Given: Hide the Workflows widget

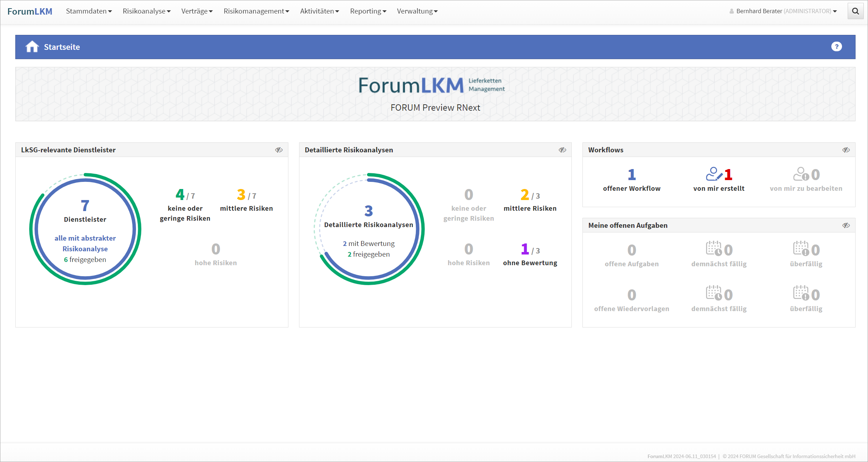Looking at the screenshot, I should [846, 150].
